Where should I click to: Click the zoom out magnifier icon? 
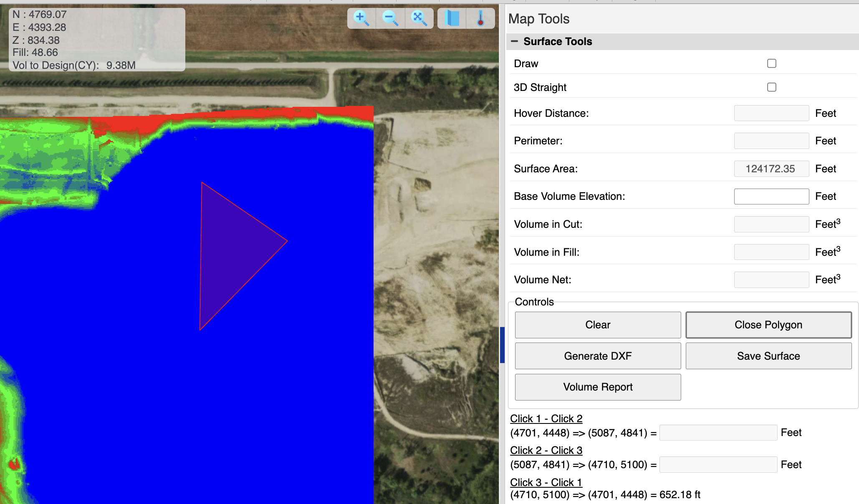pos(390,18)
